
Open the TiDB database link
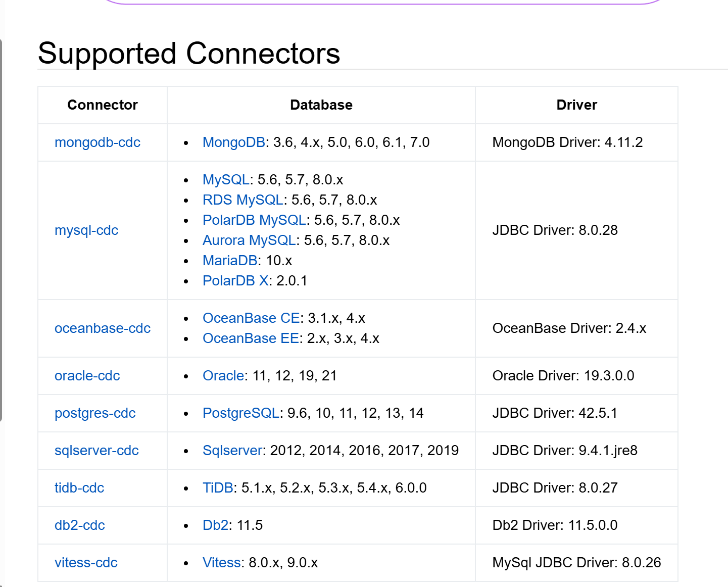pyautogui.click(x=218, y=488)
